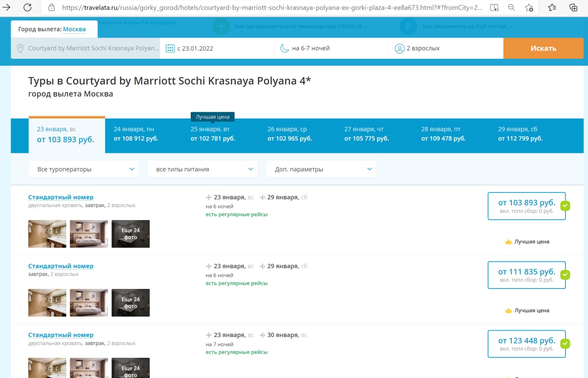Click green checkmark badge beside 111 835 руб.
This screenshot has height=378, width=588.
(x=565, y=275)
